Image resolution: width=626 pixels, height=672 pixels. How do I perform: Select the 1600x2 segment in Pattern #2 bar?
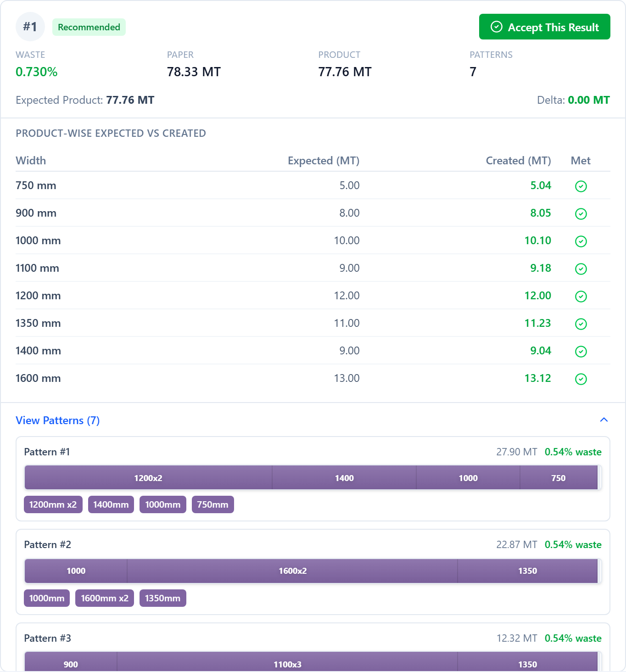click(292, 571)
